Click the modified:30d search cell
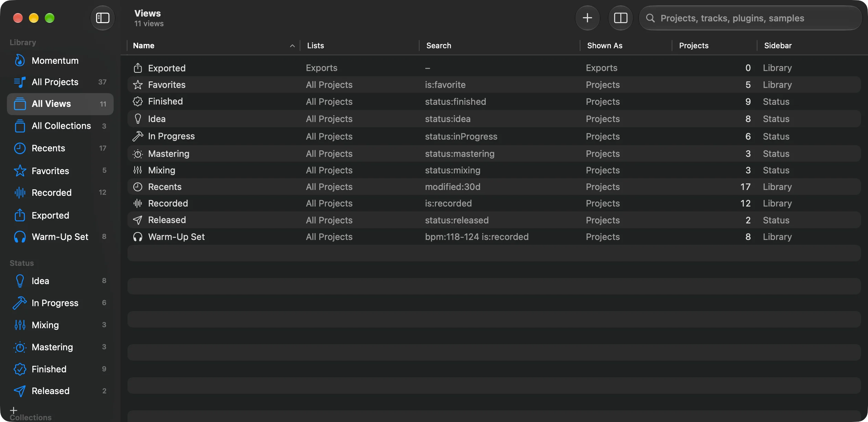This screenshot has width=868, height=422. pyautogui.click(x=453, y=187)
